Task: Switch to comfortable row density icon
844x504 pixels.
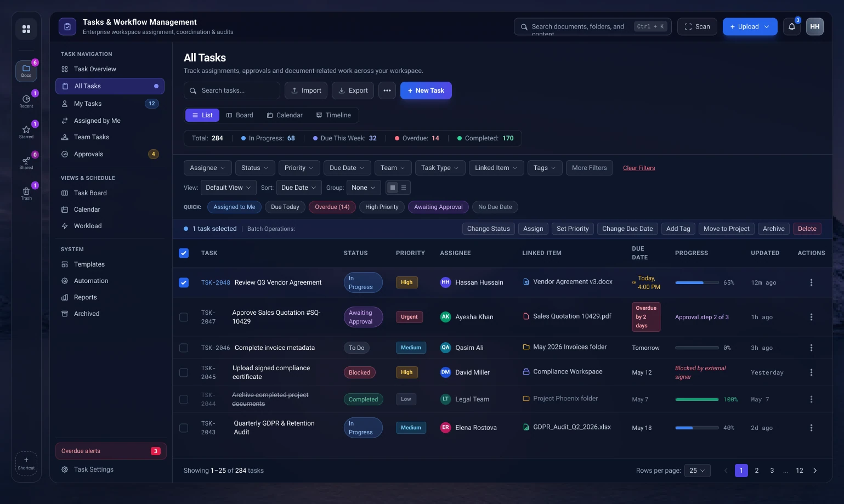Action: (393, 188)
